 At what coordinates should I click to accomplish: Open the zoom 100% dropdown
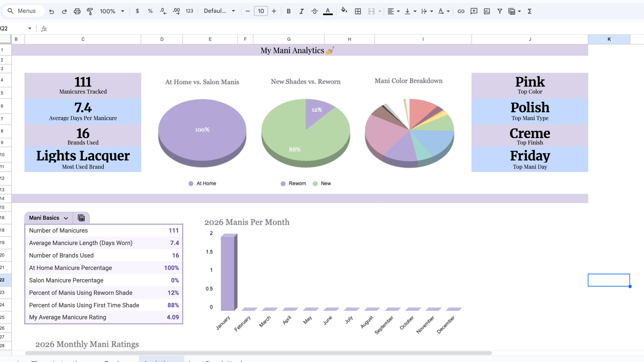click(112, 11)
